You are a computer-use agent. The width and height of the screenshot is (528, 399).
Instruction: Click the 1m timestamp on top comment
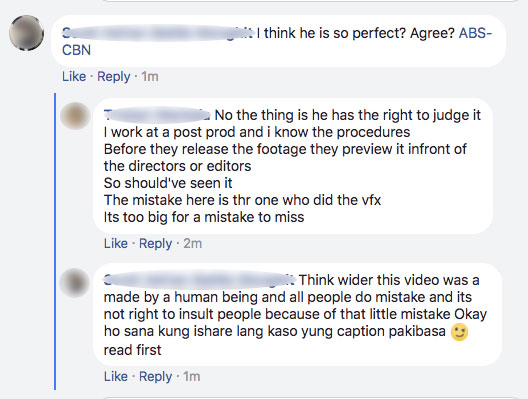pos(150,76)
